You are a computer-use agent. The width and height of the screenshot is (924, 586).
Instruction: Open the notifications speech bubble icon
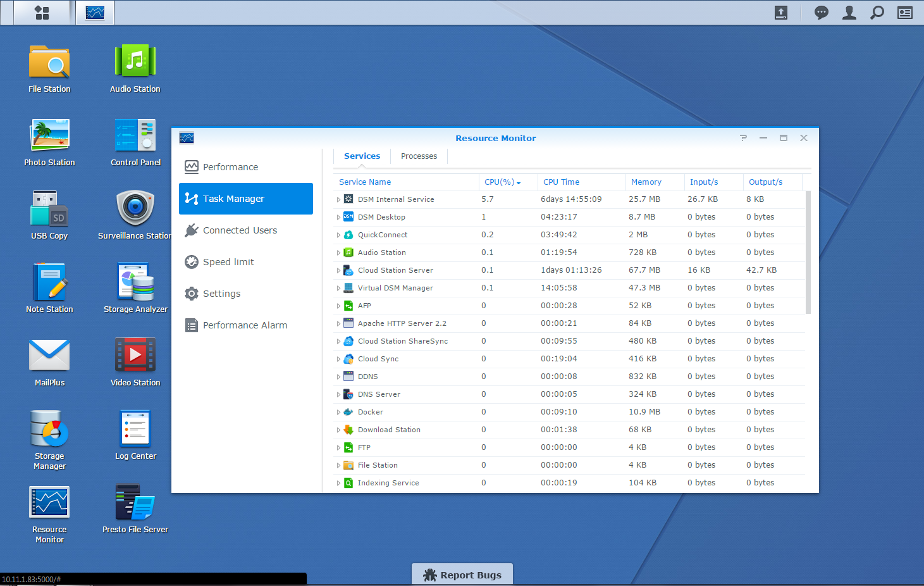coord(821,13)
